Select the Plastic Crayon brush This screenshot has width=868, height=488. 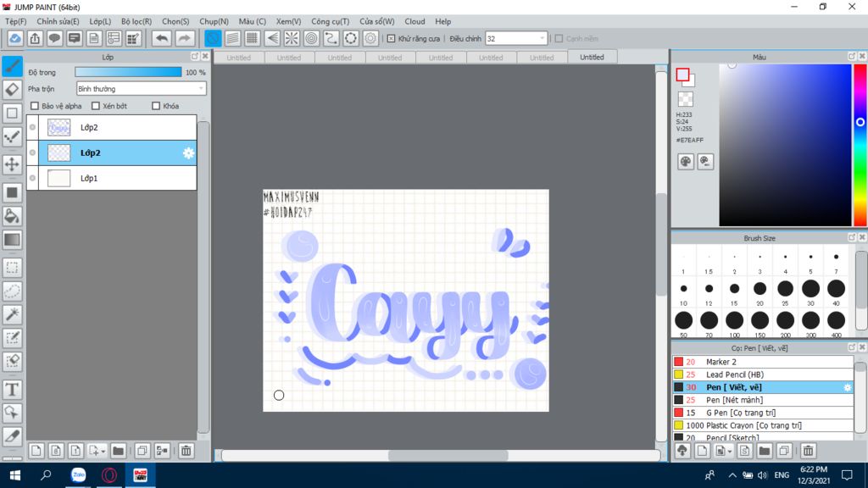[764, 425]
